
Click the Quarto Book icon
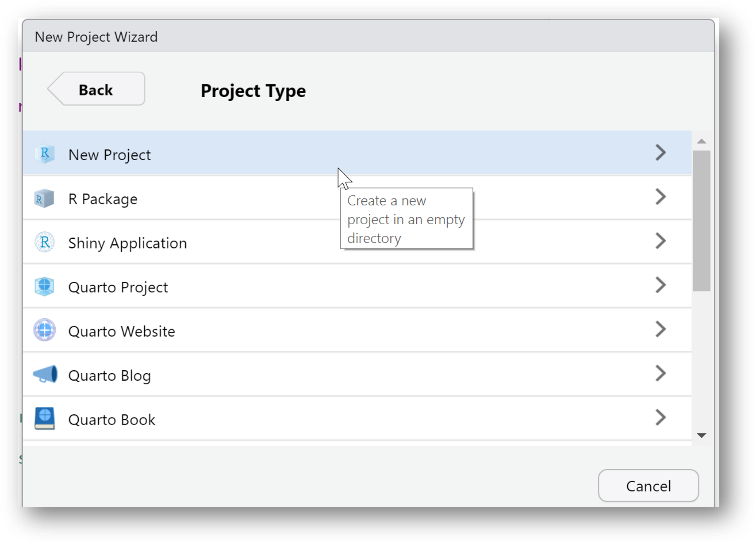pyautogui.click(x=45, y=418)
